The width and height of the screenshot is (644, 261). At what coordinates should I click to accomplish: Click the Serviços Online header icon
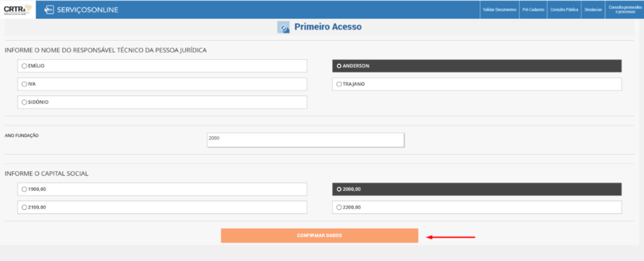click(x=49, y=9)
